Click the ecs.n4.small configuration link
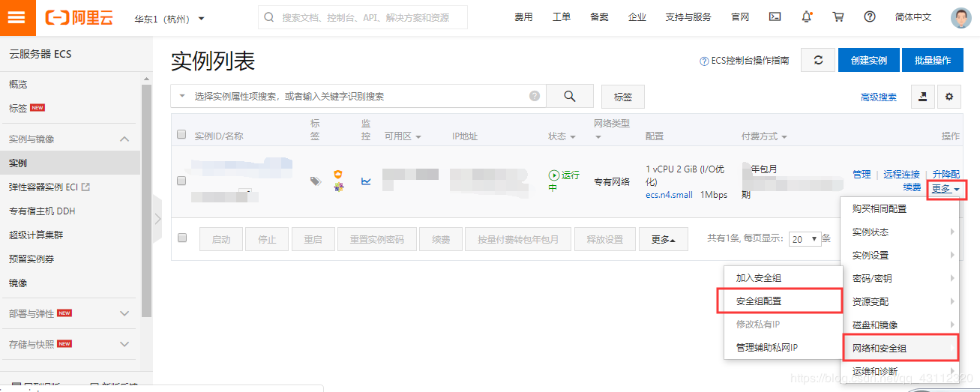 tap(669, 194)
